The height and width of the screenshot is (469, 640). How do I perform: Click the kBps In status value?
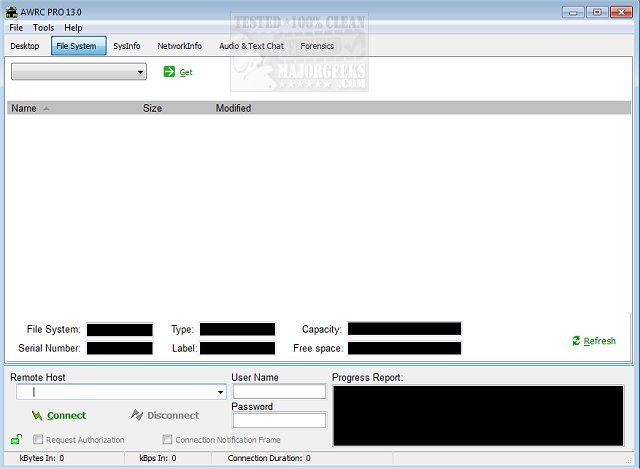click(x=174, y=458)
